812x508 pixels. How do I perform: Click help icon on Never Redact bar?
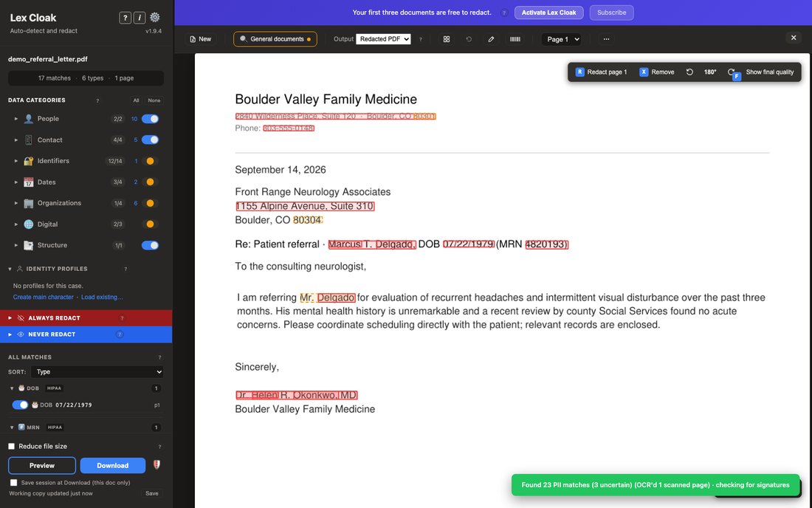pos(120,334)
